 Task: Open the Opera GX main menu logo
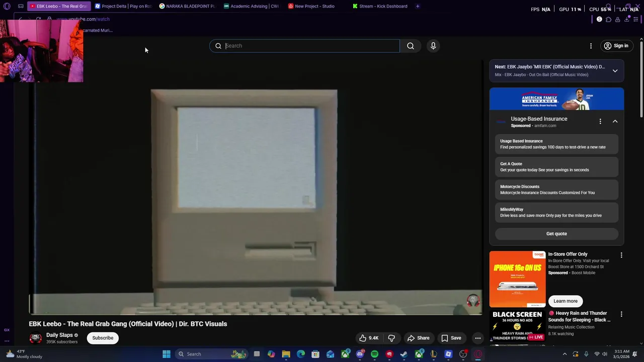point(7,6)
